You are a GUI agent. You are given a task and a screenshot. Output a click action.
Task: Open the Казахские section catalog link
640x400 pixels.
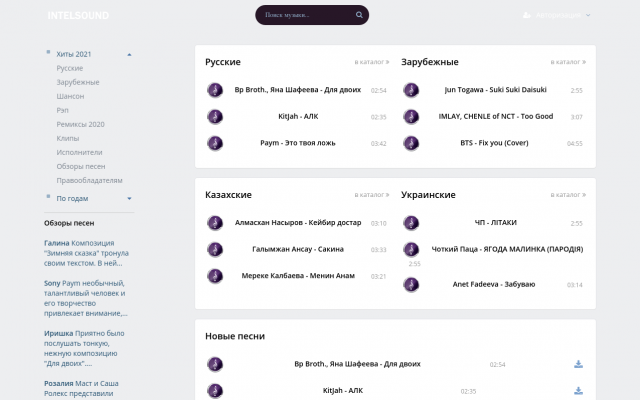372,195
